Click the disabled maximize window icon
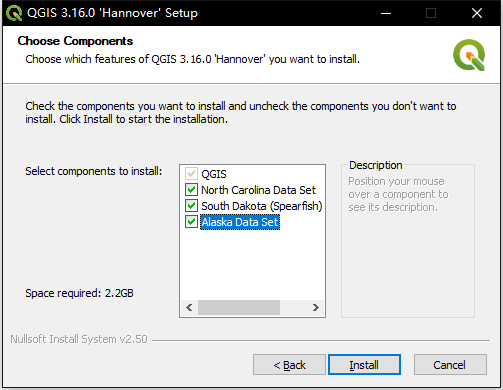Image resolution: width=503 pixels, height=390 pixels. pyautogui.click(x=431, y=13)
